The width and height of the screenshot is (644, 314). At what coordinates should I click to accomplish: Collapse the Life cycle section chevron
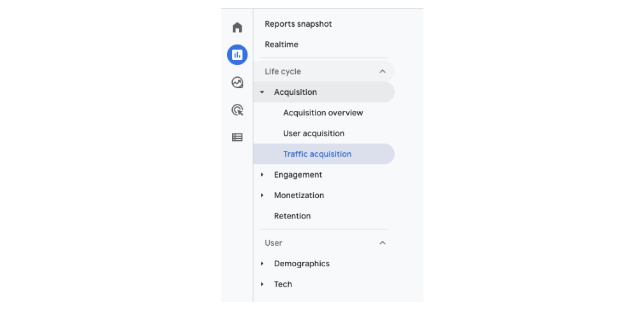(383, 71)
